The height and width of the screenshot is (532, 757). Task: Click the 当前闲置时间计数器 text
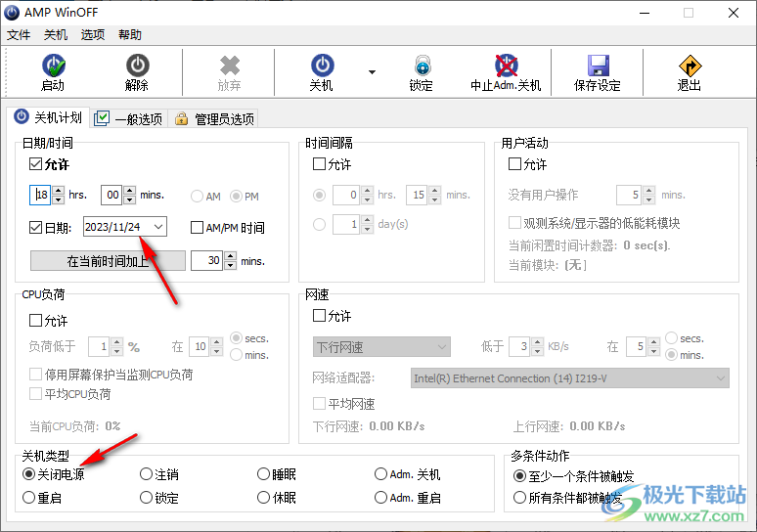click(562, 245)
